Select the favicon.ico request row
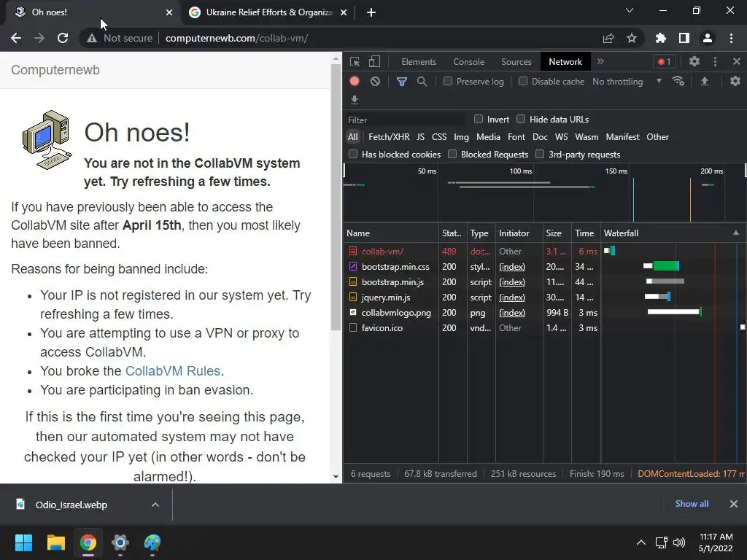Viewport: 747px width, 560px height. (472, 327)
